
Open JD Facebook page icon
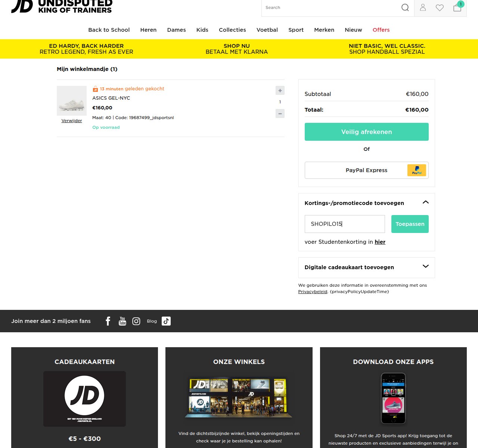108,321
